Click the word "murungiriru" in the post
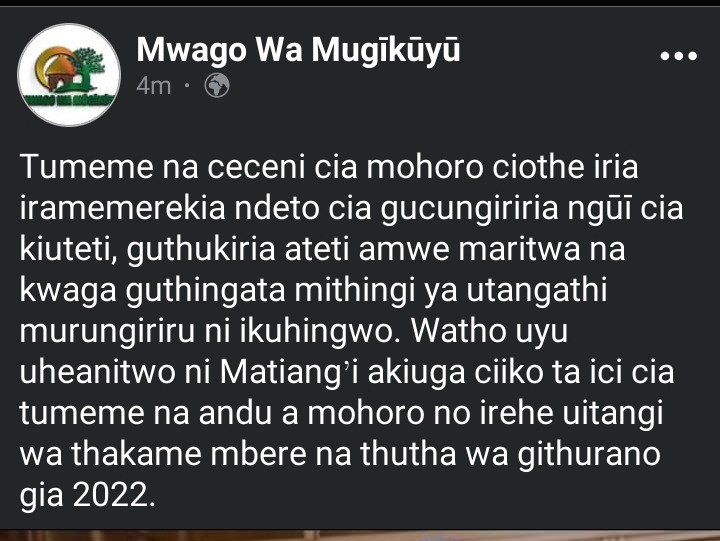The height and width of the screenshot is (541, 720). click(x=107, y=332)
